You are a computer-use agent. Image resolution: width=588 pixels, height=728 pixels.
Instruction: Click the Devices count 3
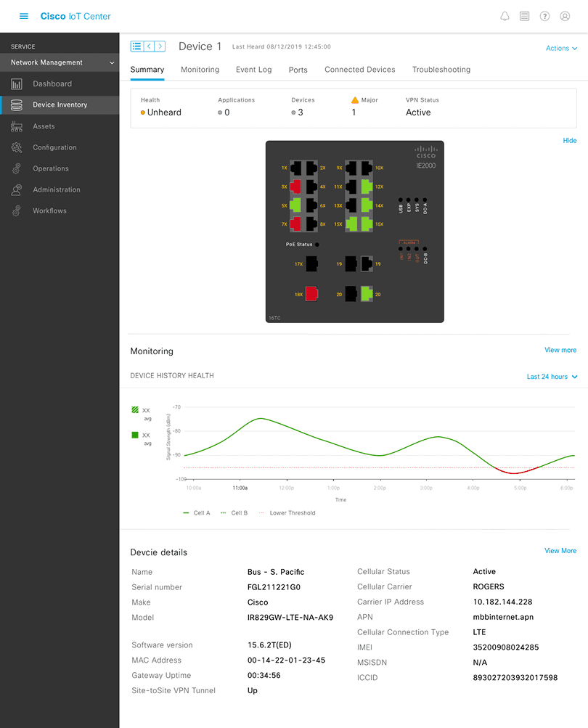297,113
